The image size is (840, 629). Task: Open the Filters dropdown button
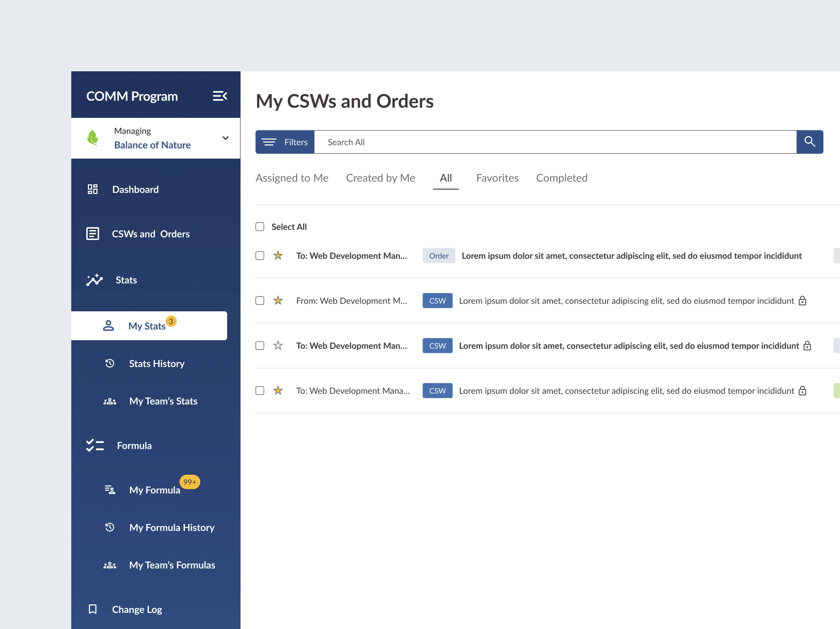tap(285, 142)
